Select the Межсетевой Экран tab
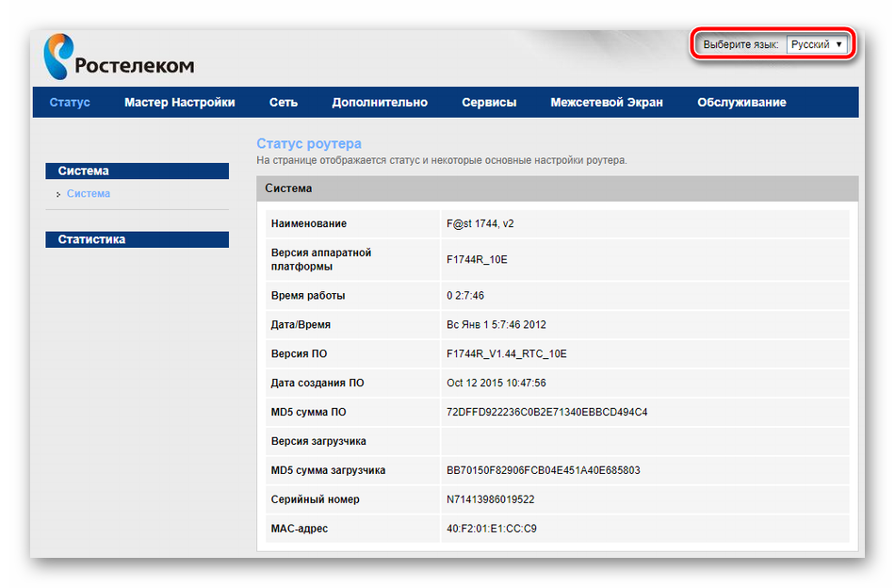895x588 pixels. point(607,103)
